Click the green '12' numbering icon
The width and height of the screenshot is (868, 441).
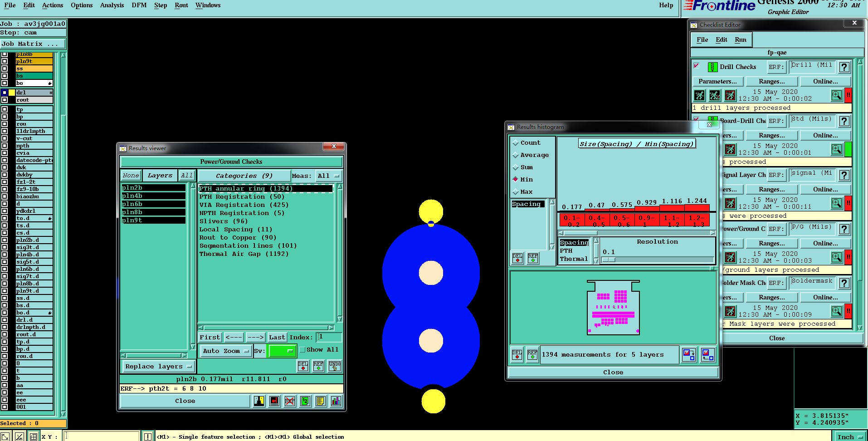coord(305,401)
